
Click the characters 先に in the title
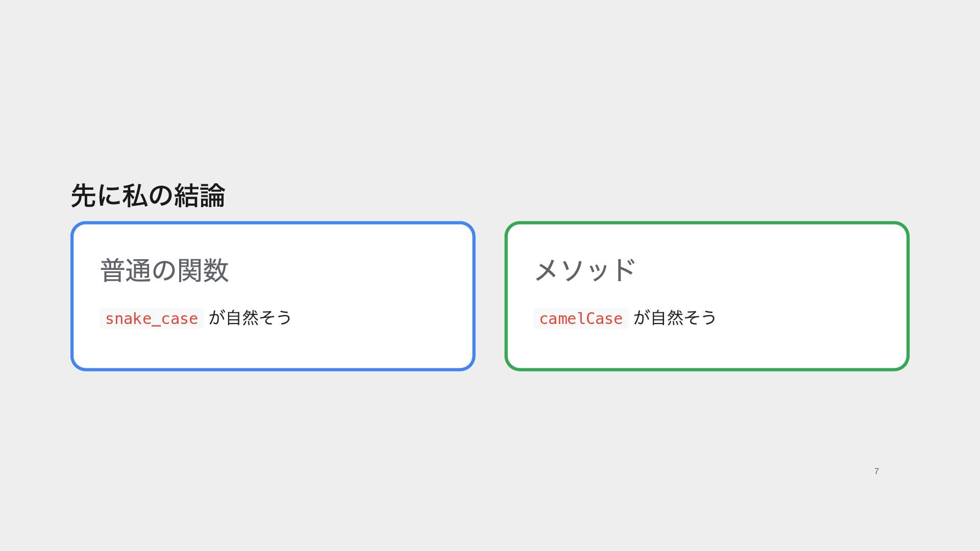pyautogui.click(x=96, y=195)
